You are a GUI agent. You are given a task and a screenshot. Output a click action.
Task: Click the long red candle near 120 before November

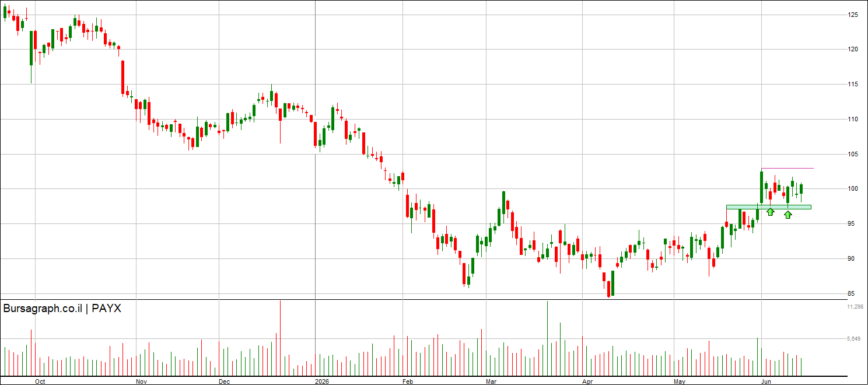click(x=123, y=77)
